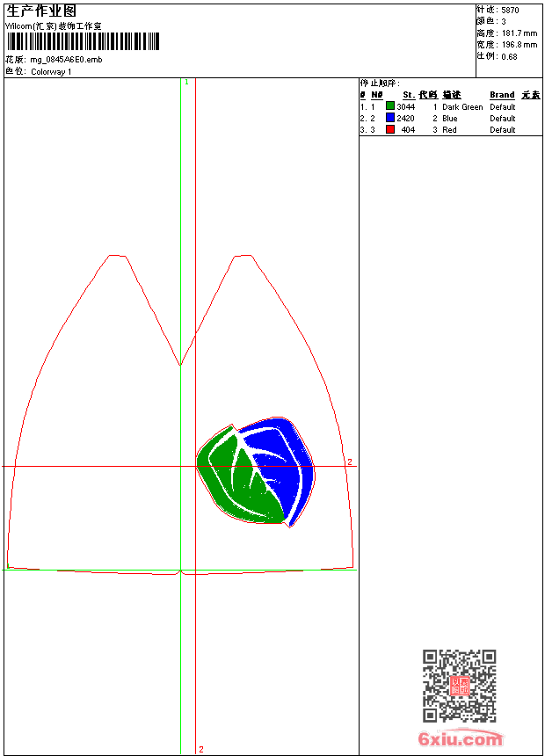Click the height value 181.7 mm
Viewport: 545px width, 756px height.
point(519,33)
